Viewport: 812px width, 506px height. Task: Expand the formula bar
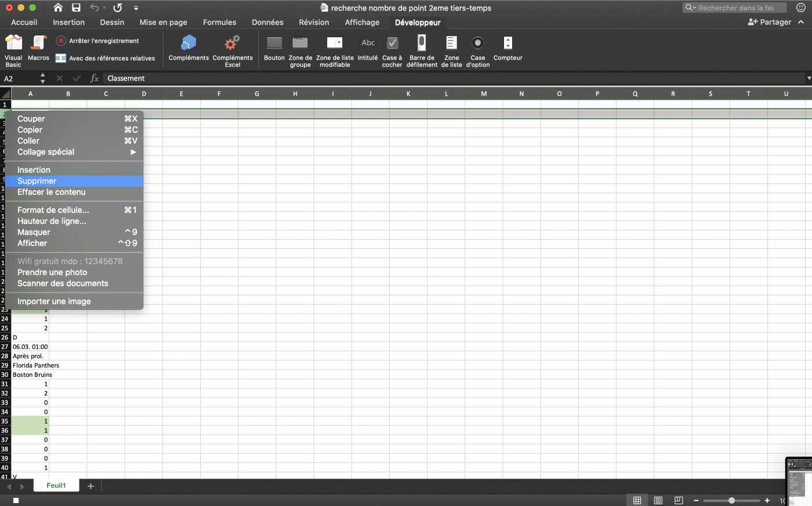click(x=808, y=78)
